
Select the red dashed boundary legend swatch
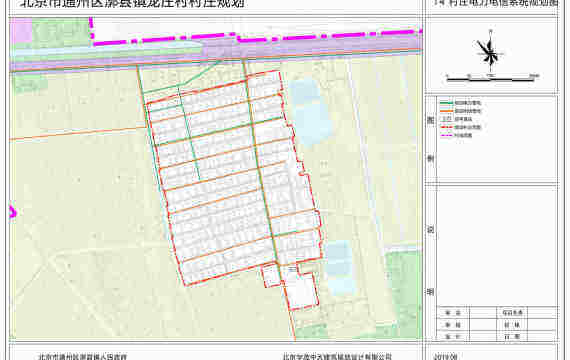(x=446, y=127)
